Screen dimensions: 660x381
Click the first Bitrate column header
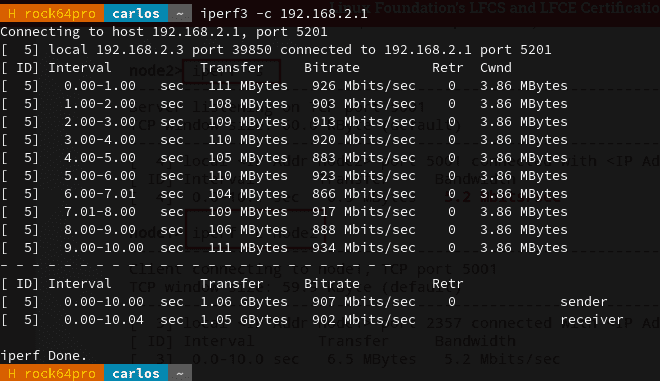(x=332, y=68)
